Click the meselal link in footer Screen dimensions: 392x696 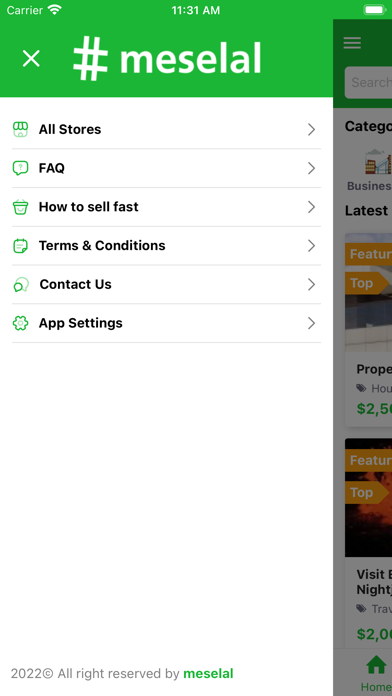(x=208, y=673)
